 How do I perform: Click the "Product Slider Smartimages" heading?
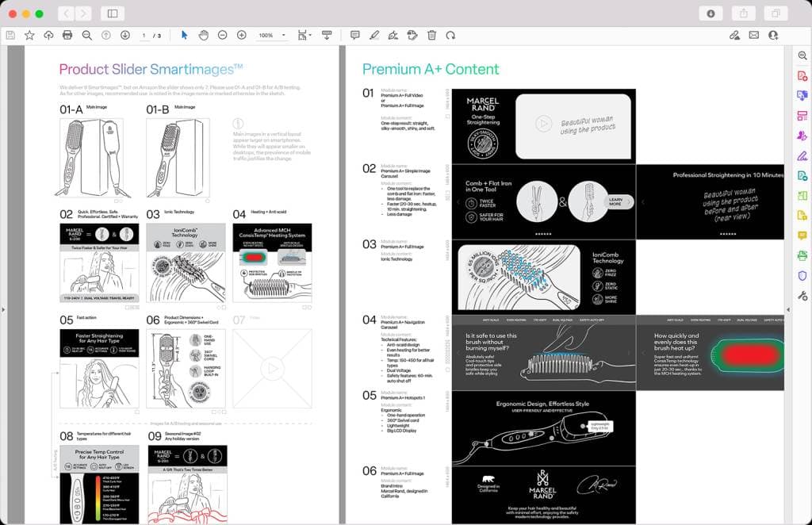coord(151,69)
